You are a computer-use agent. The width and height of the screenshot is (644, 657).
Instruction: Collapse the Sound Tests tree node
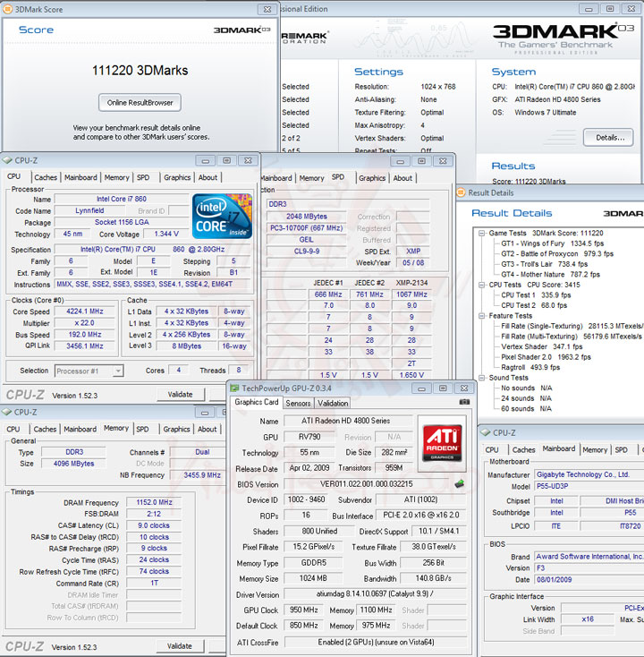pos(482,378)
